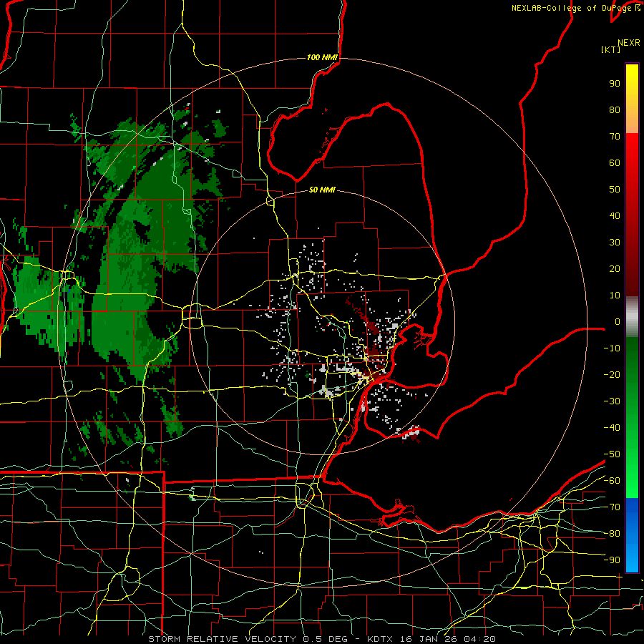Click the -60 value on the velocity scale

click(612, 481)
